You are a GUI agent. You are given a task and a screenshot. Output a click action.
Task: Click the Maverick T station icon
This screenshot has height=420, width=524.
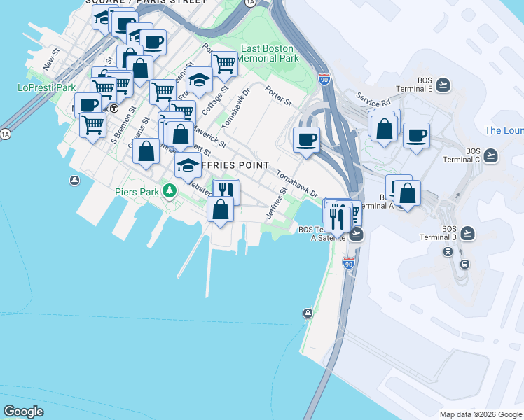click(114, 108)
